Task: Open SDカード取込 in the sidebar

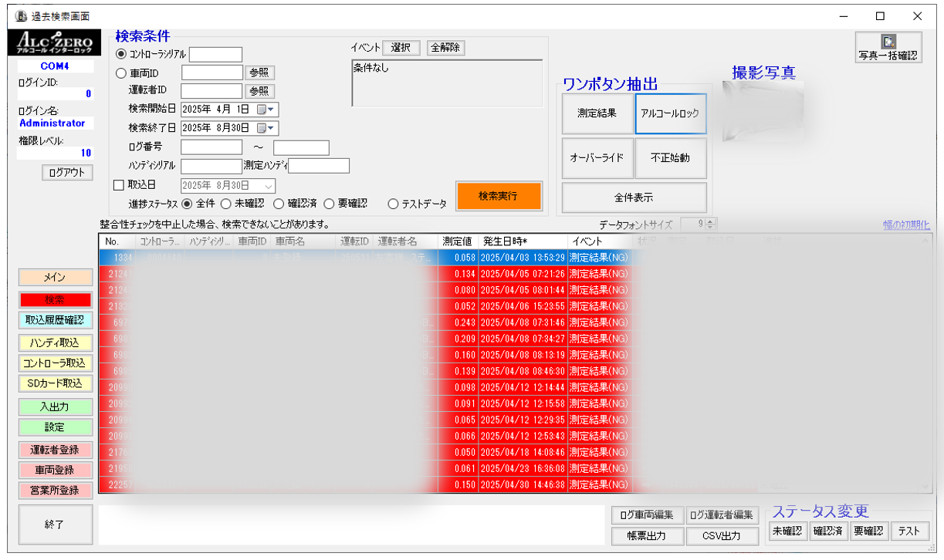Action: pyautogui.click(x=55, y=383)
